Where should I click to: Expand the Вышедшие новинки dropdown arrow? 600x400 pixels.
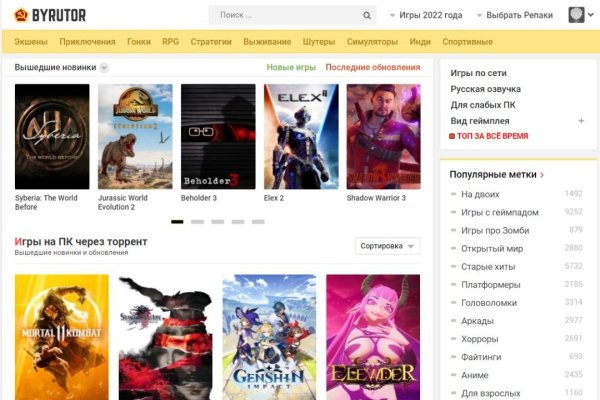(104, 68)
